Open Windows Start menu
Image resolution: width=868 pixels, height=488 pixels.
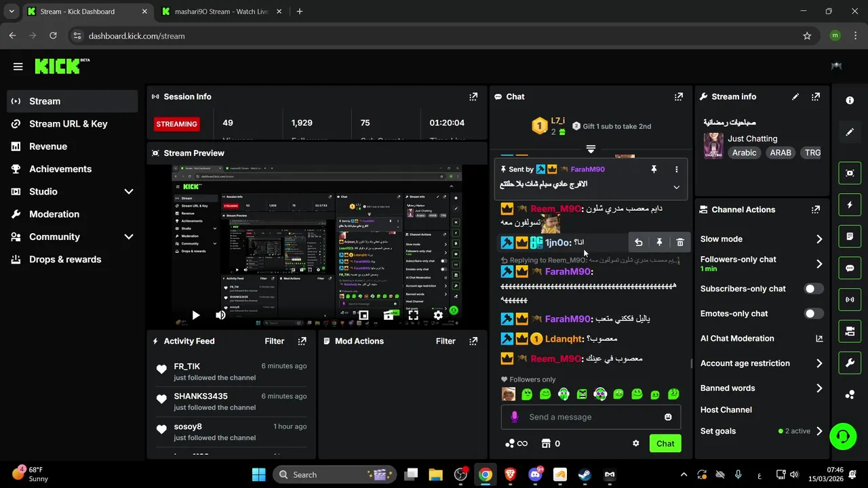259,474
